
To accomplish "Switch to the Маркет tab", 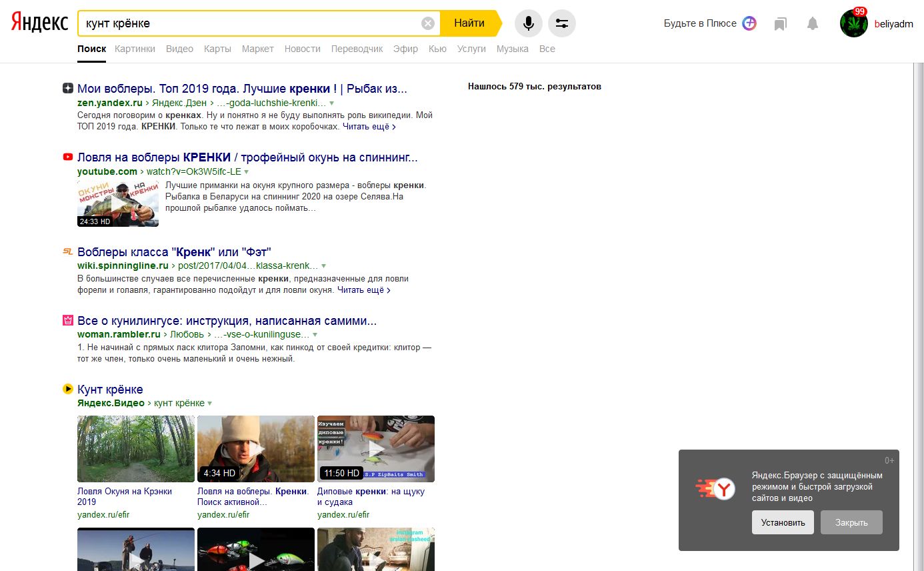I will [258, 49].
